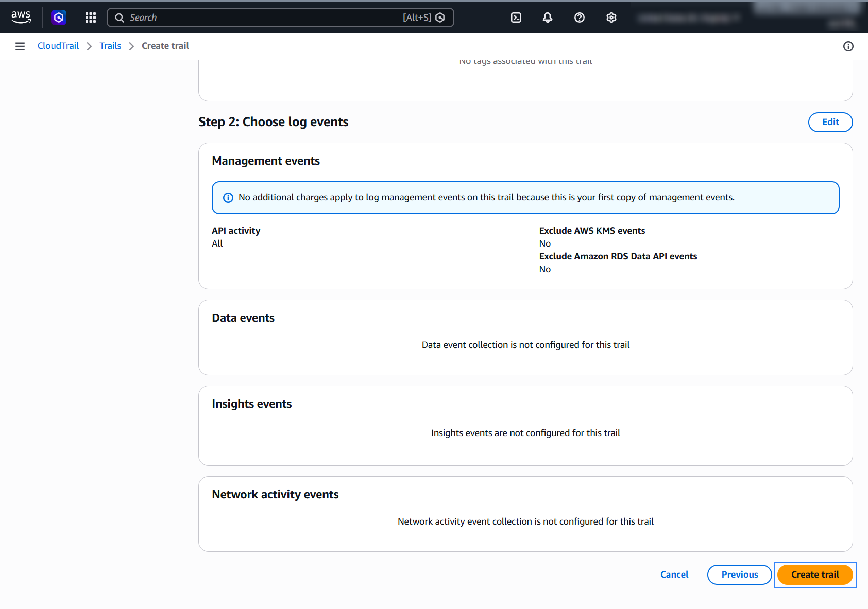Viewport: 868px width, 609px height.
Task: Click 'Data event collection is not configured' text
Action: tap(525, 345)
